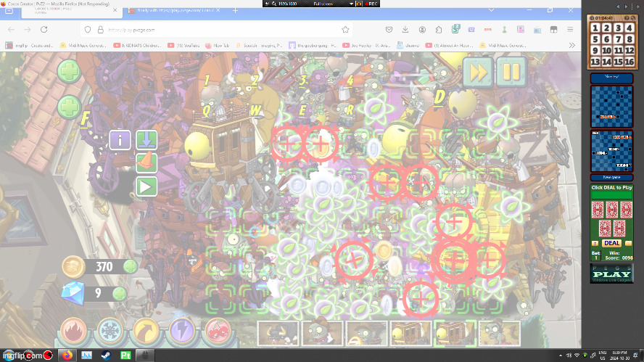This screenshot has width=644, height=362.
Task: Click the browser address bar
Action: coord(218,30)
